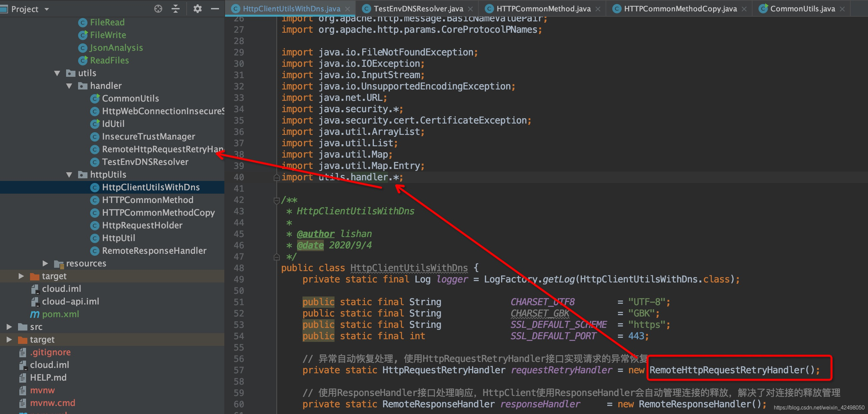868x414 pixels.
Task: Click the locate/scroll-from-source target icon
Action: pyautogui.click(x=158, y=9)
